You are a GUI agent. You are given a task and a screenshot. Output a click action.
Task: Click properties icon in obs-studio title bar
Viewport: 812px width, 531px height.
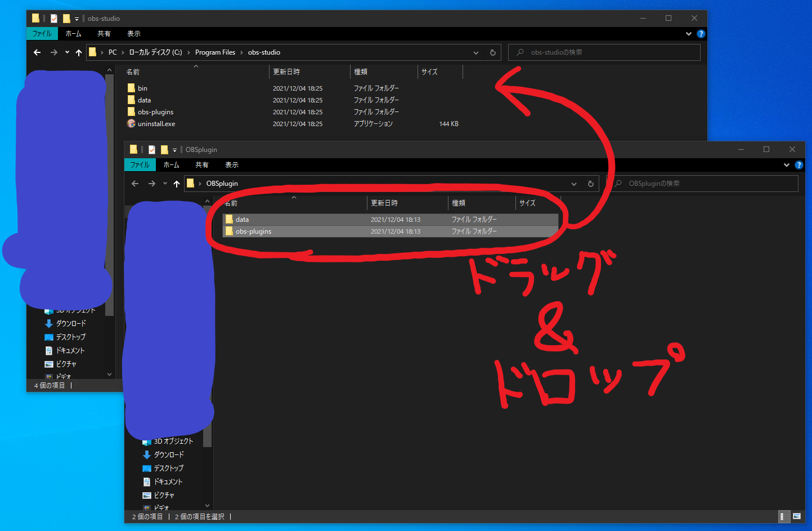click(x=54, y=19)
